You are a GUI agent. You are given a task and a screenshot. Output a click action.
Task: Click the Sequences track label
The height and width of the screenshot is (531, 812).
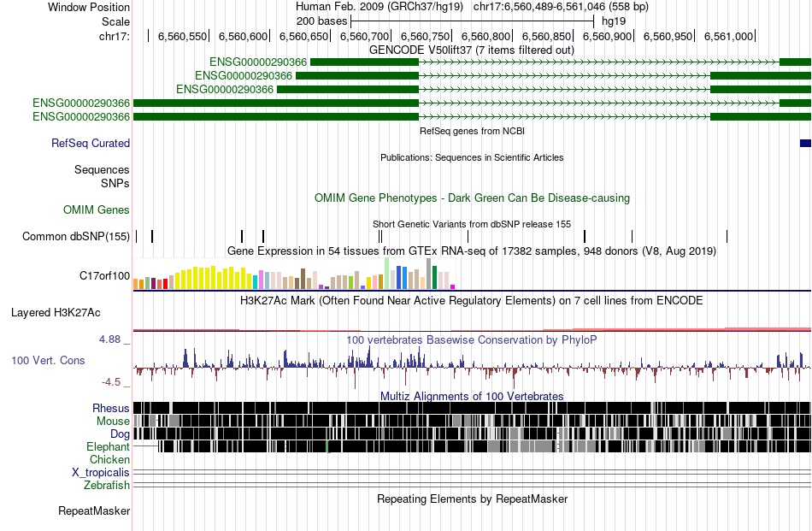point(102,169)
